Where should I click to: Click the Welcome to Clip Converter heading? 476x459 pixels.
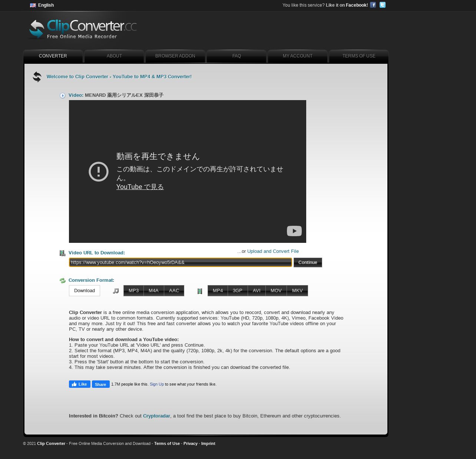[x=119, y=77]
